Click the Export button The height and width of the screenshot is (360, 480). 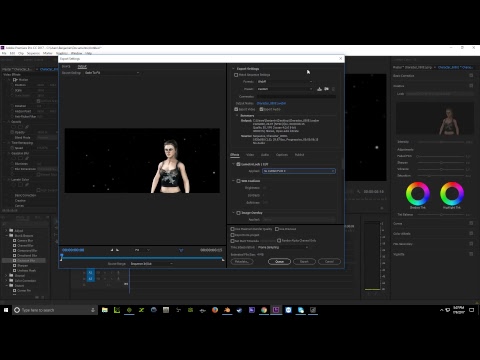coord(304,261)
